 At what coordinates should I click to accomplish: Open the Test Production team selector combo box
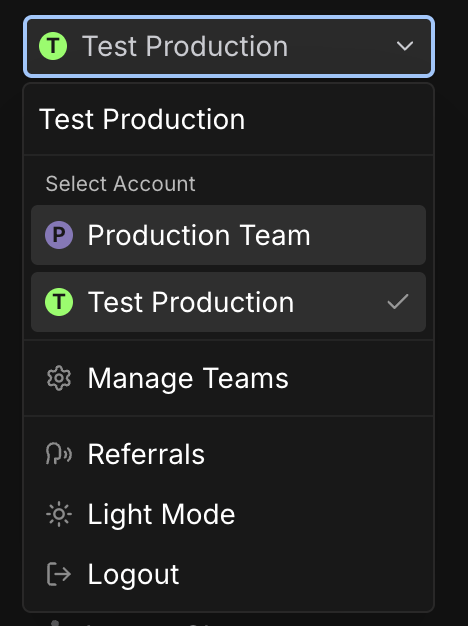pos(229,46)
